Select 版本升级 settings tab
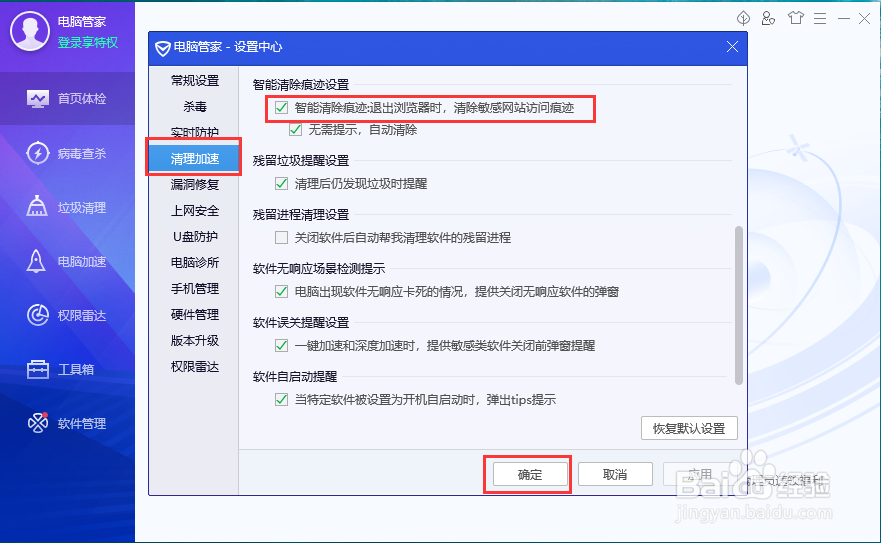The image size is (881, 543). pyautogui.click(x=194, y=340)
